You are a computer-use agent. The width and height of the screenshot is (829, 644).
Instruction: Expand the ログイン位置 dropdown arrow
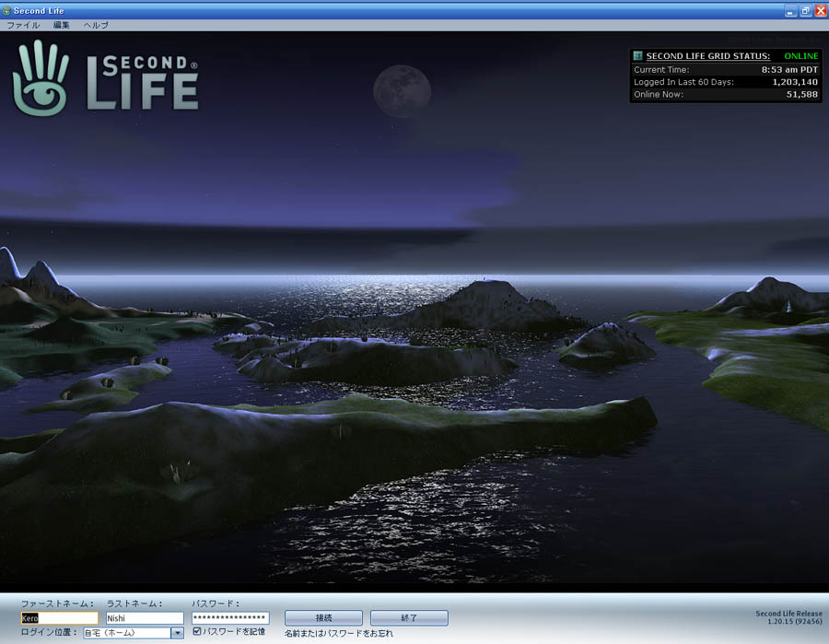point(178,632)
